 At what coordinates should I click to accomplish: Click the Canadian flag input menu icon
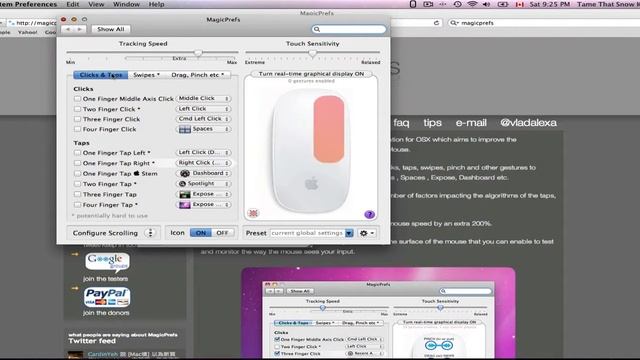pyautogui.click(x=520, y=4)
